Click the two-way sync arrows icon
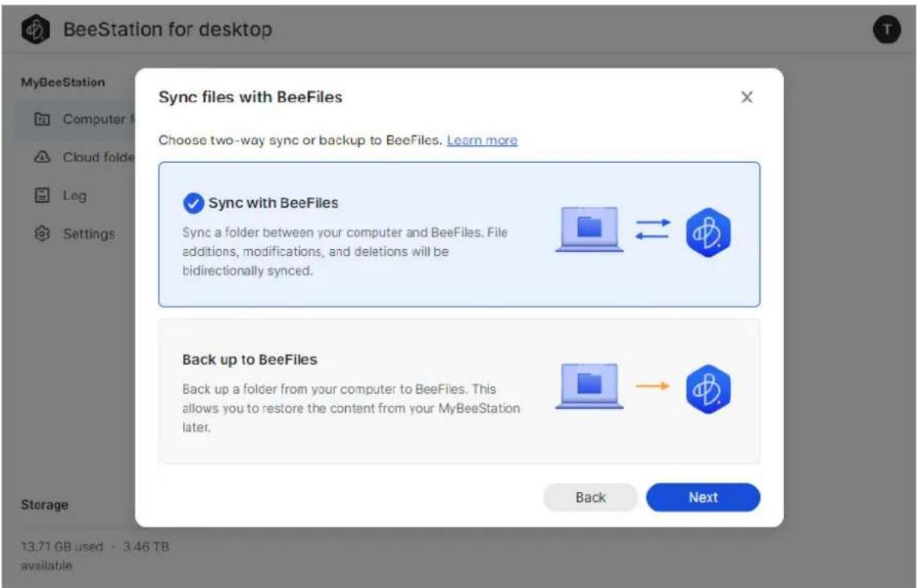This screenshot has width=917, height=588. coord(652,229)
